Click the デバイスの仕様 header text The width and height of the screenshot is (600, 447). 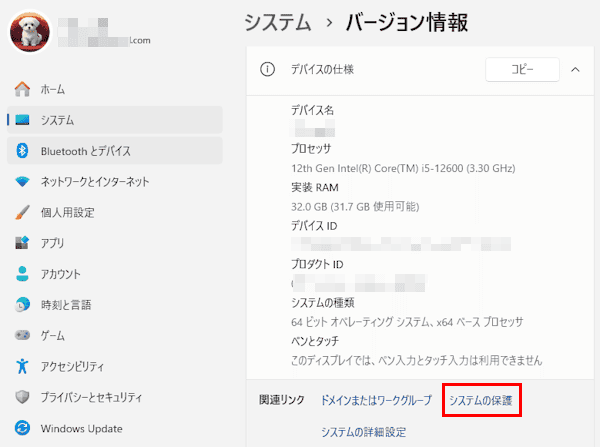click(x=322, y=70)
